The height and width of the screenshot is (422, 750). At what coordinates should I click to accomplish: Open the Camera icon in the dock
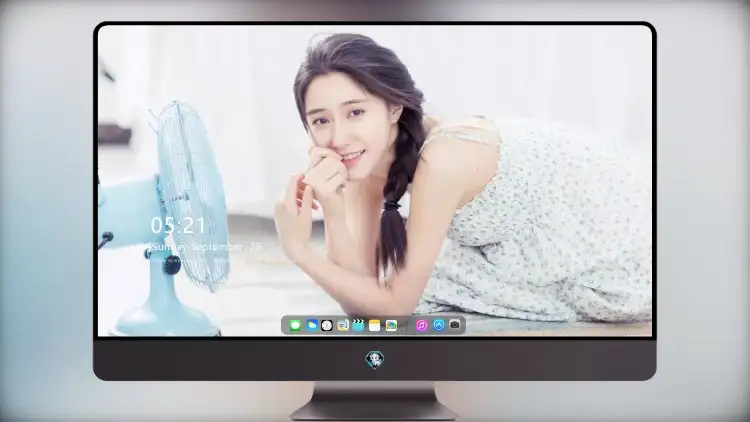(455, 325)
